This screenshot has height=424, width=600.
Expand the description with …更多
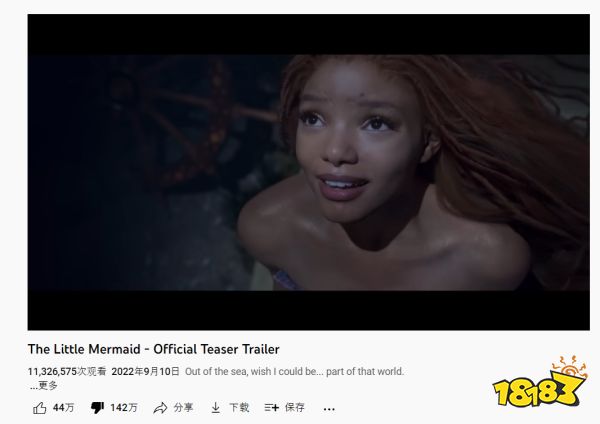click(44, 386)
